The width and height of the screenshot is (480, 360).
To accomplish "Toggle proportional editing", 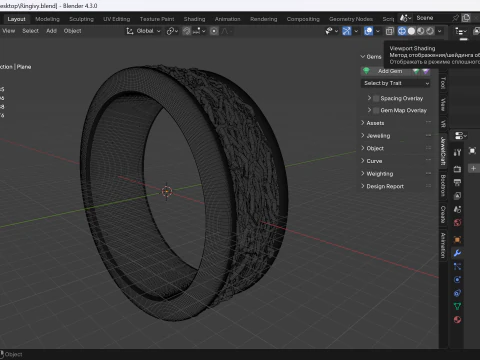I will pos(214,31).
